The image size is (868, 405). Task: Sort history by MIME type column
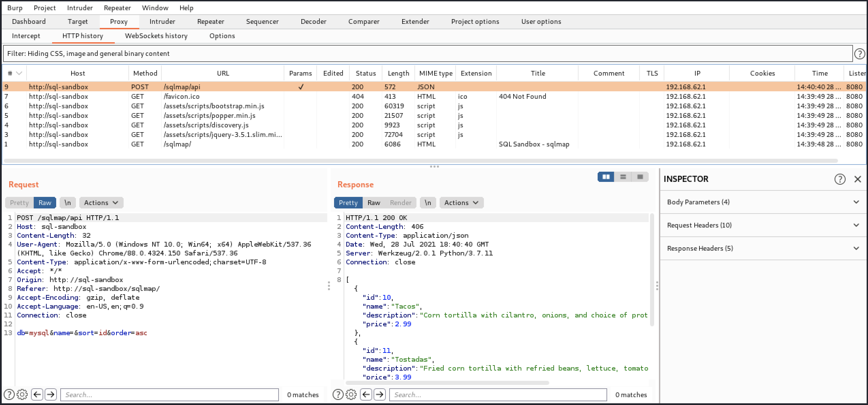click(436, 73)
